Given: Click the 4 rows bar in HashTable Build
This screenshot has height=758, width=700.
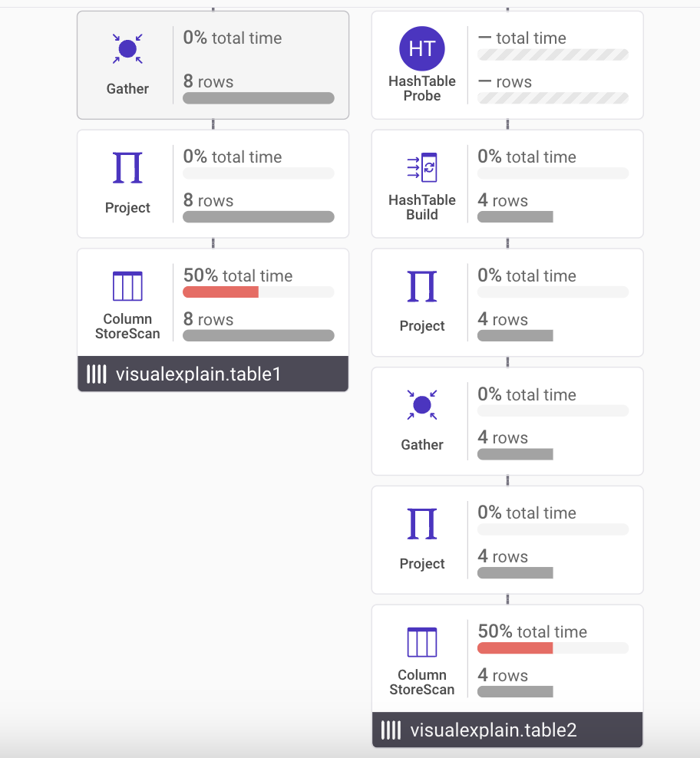Looking at the screenshot, I should click(x=515, y=217).
